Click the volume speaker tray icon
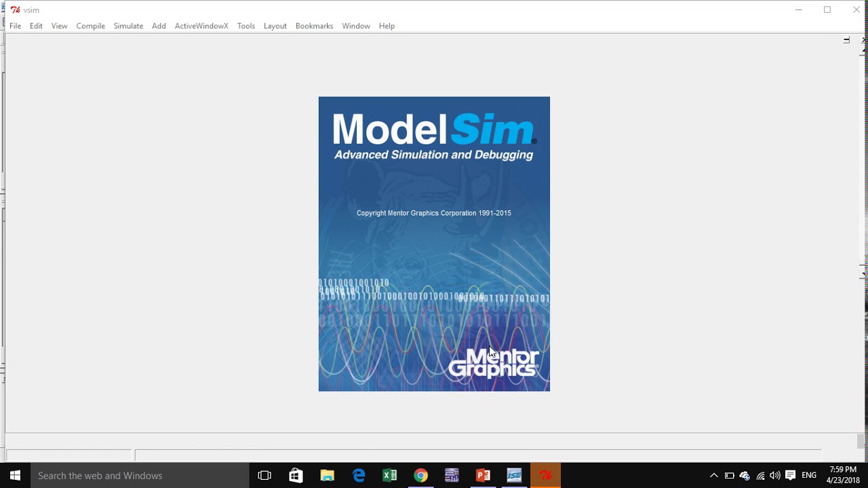The image size is (868, 488). pyautogui.click(x=775, y=476)
